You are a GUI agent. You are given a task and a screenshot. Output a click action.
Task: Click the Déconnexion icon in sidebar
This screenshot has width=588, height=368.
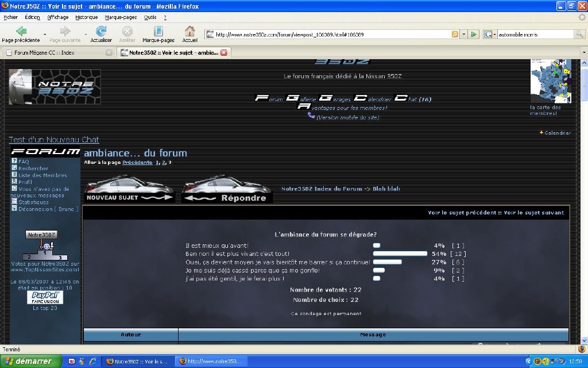pyautogui.click(x=14, y=208)
